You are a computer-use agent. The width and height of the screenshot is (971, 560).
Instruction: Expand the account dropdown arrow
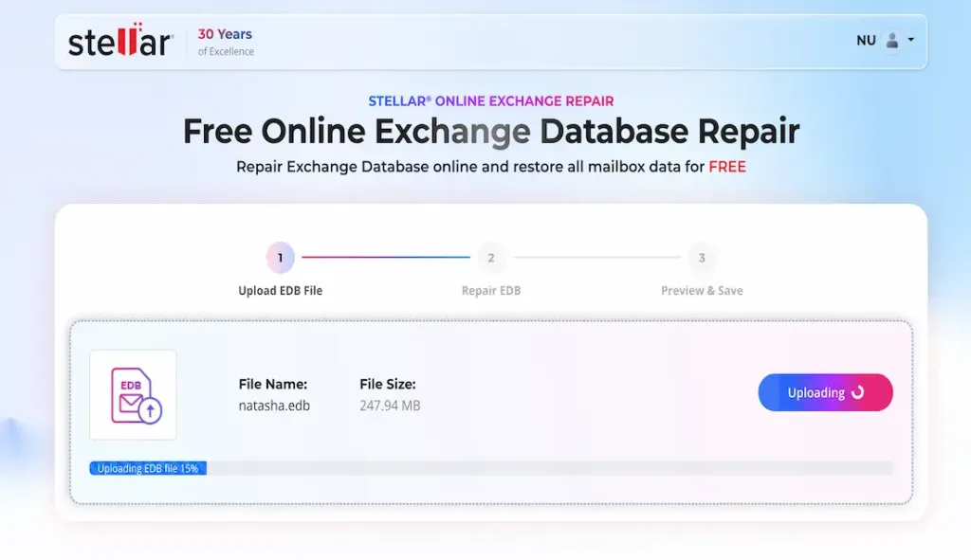tap(911, 40)
